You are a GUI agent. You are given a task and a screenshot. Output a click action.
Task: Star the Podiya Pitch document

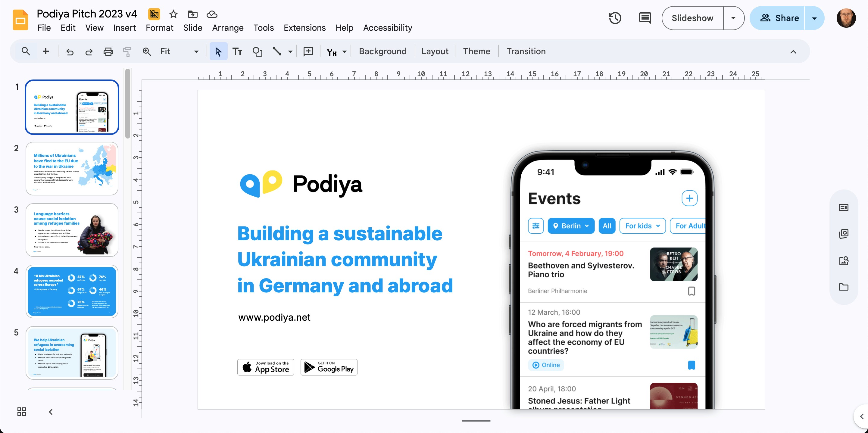pos(173,14)
